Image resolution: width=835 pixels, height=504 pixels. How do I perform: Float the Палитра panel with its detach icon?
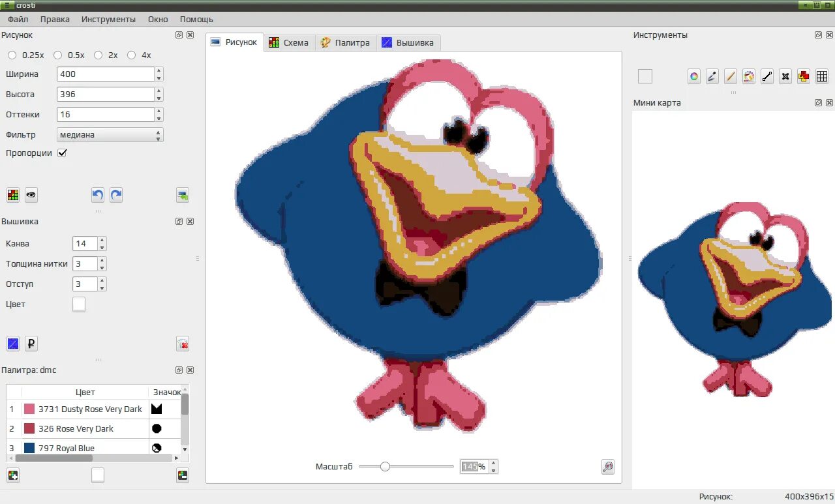pos(179,370)
